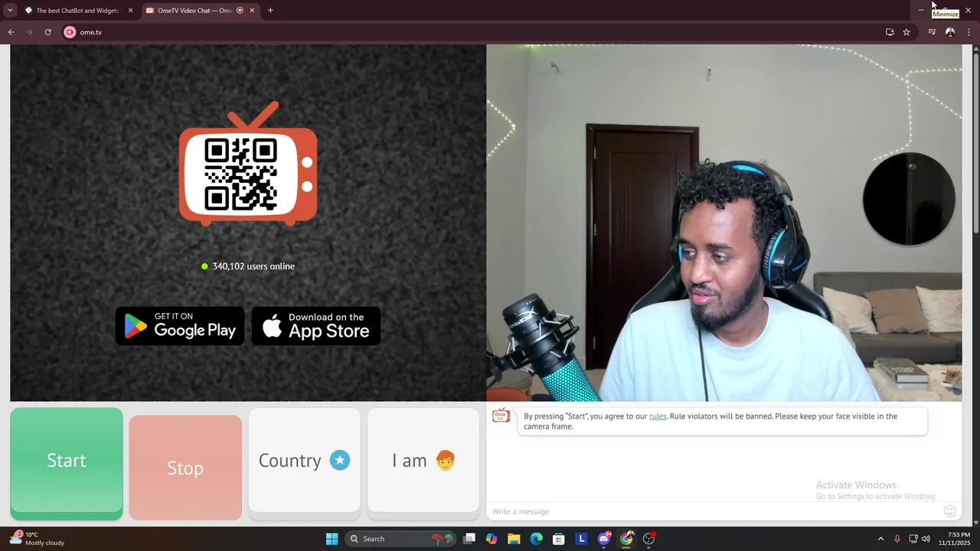Click the QR code TV logo
Image resolution: width=980 pixels, height=551 pixels.
coord(248,165)
